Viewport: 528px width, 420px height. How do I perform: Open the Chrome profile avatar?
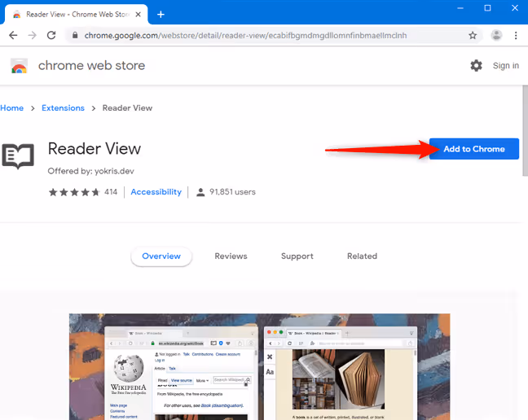coord(496,35)
